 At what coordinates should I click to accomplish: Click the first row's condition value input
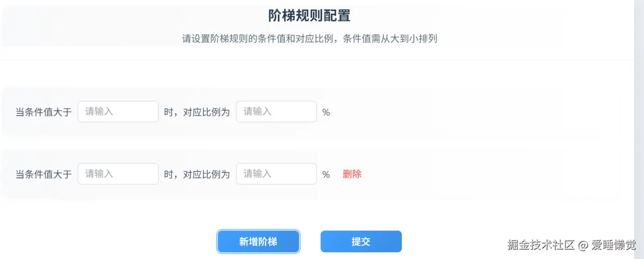coord(118,111)
